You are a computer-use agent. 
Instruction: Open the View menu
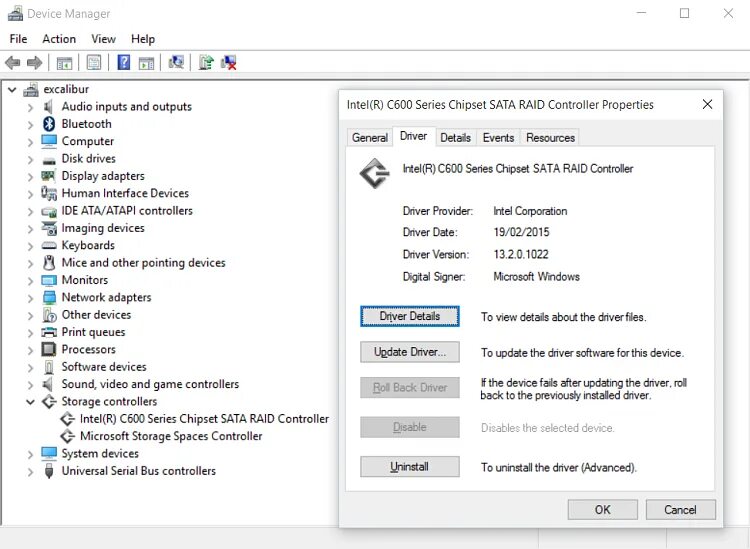(103, 39)
